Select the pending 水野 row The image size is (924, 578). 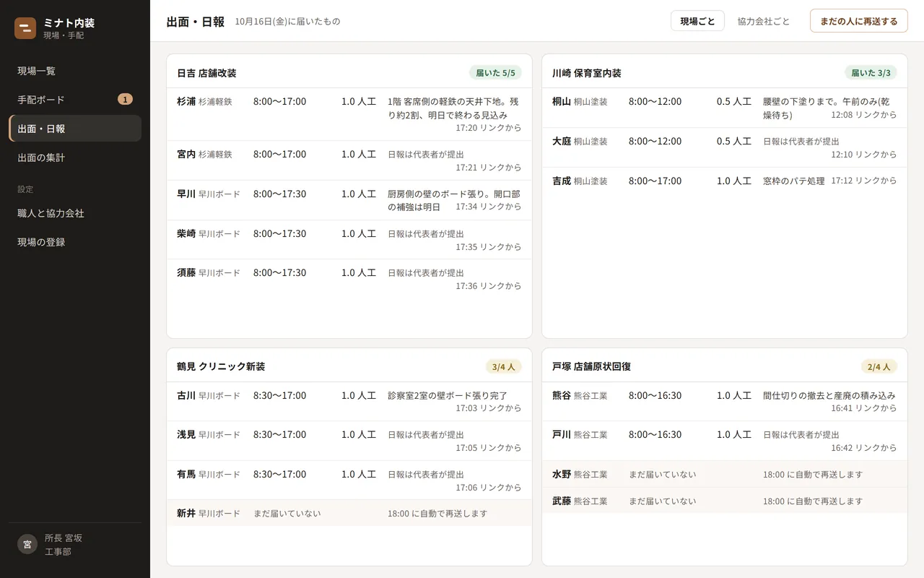pyautogui.click(x=725, y=474)
